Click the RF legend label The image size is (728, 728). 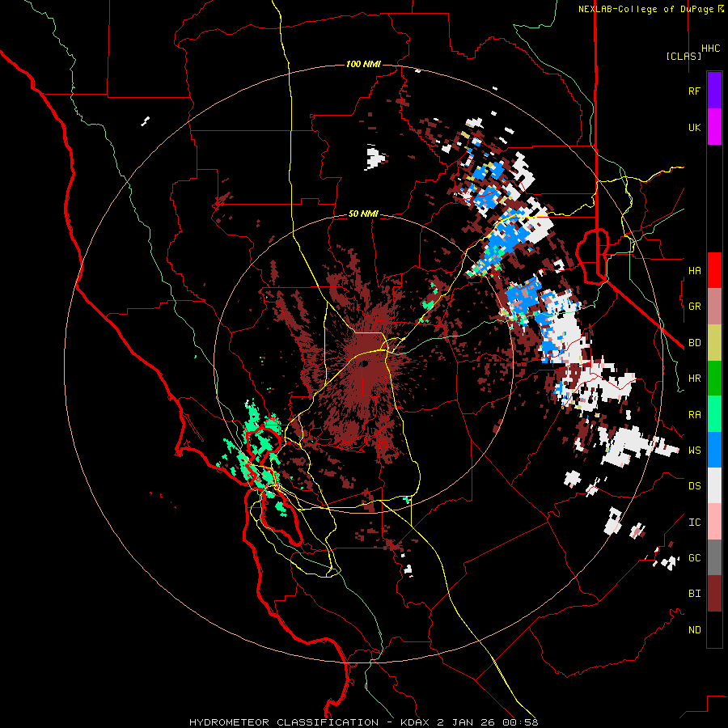tap(694, 91)
